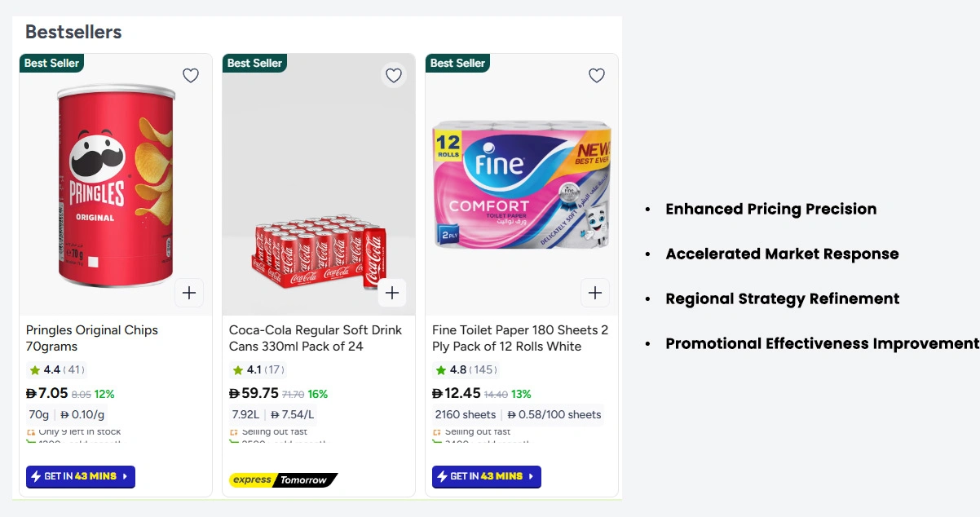Viewport: 980px width, 517px height.
Task: Click the 4.1 star rating on Coca-Cola
Action: (x=257, y=370)
